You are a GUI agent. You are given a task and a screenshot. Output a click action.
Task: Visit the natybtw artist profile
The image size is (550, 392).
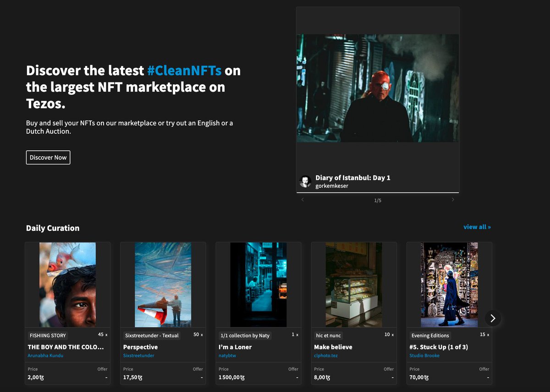coord(227,355)
